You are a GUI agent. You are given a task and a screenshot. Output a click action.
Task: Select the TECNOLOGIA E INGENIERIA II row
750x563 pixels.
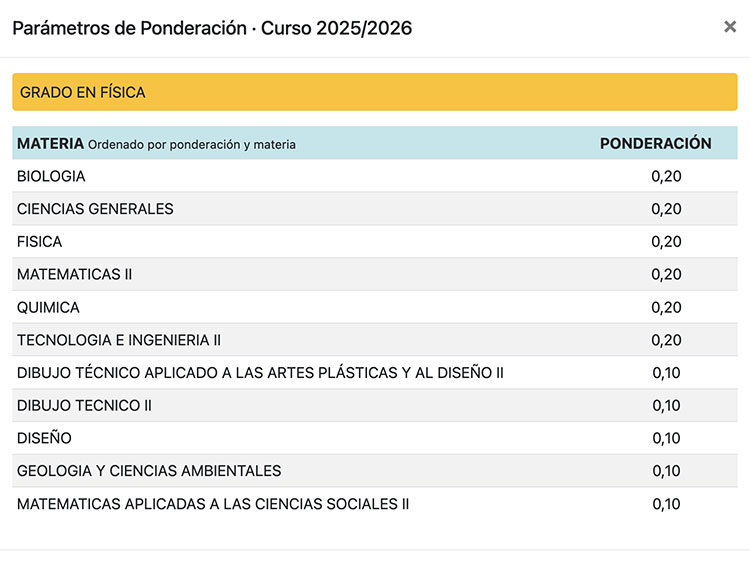click(x=119, y=340)
